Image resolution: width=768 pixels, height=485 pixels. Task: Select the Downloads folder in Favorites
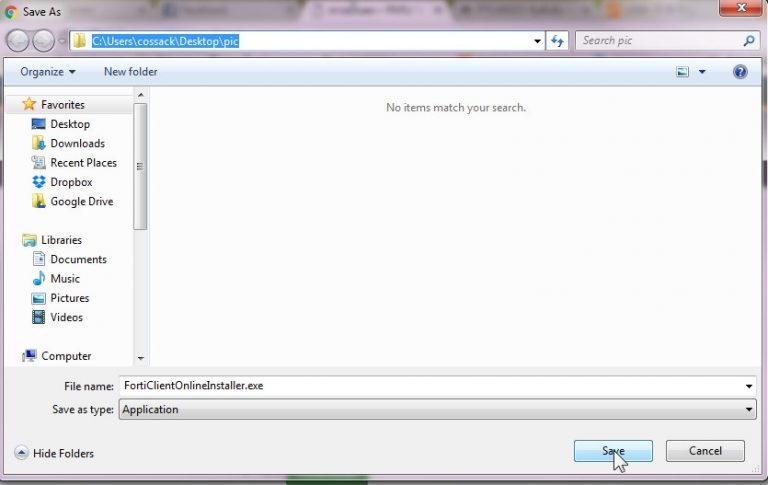pos(77,143)
